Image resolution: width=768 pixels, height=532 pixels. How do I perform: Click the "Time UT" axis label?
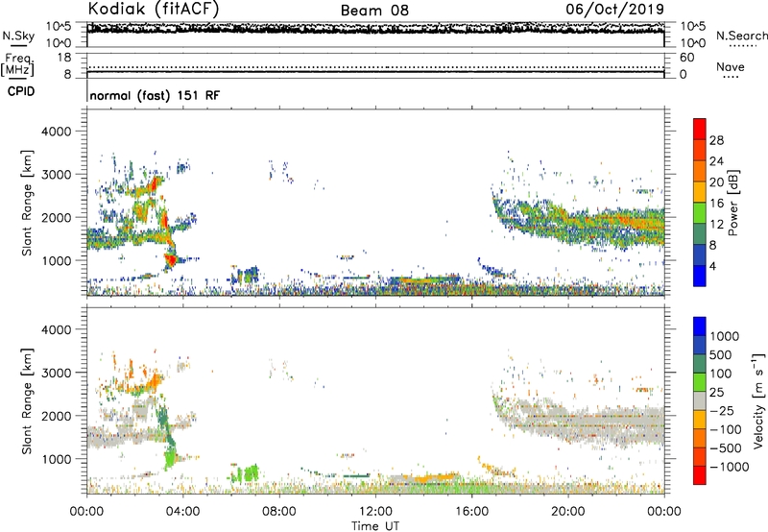point(375,526)
